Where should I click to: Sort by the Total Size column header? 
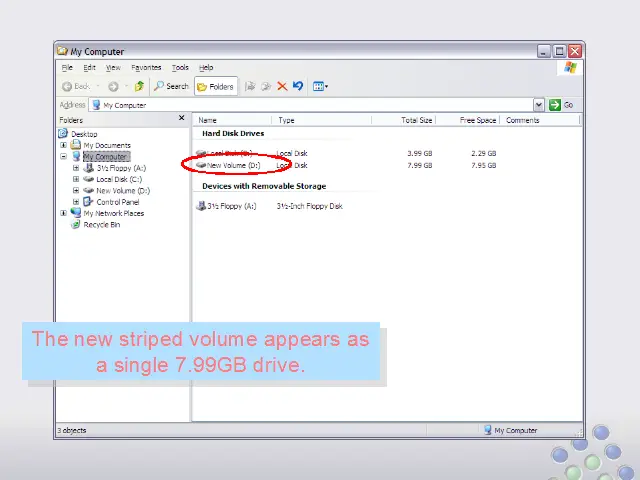(x=404, y=120)
